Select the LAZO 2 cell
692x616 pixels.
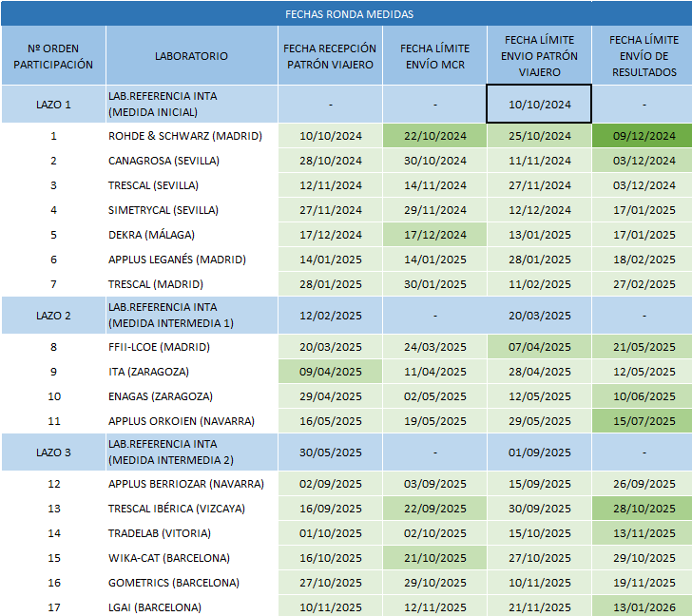coord(53,315)
